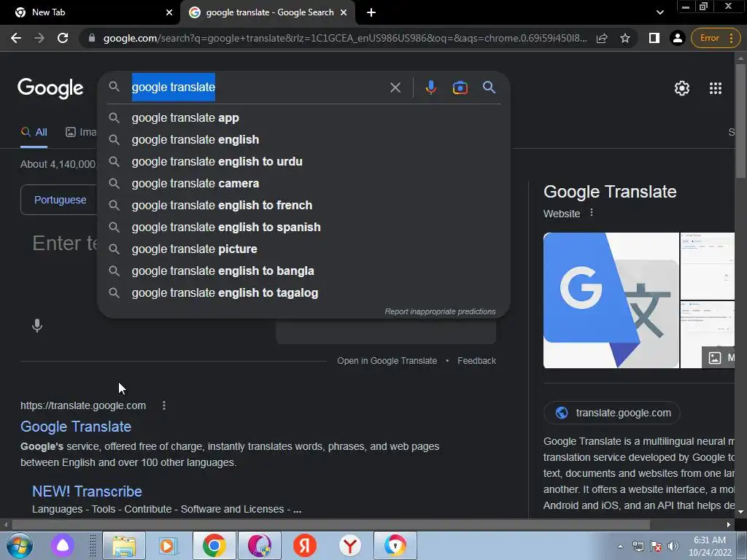This screenshot has width=747, height=560.
Task: Select the All results tab
Action: (x=34, y=133)
